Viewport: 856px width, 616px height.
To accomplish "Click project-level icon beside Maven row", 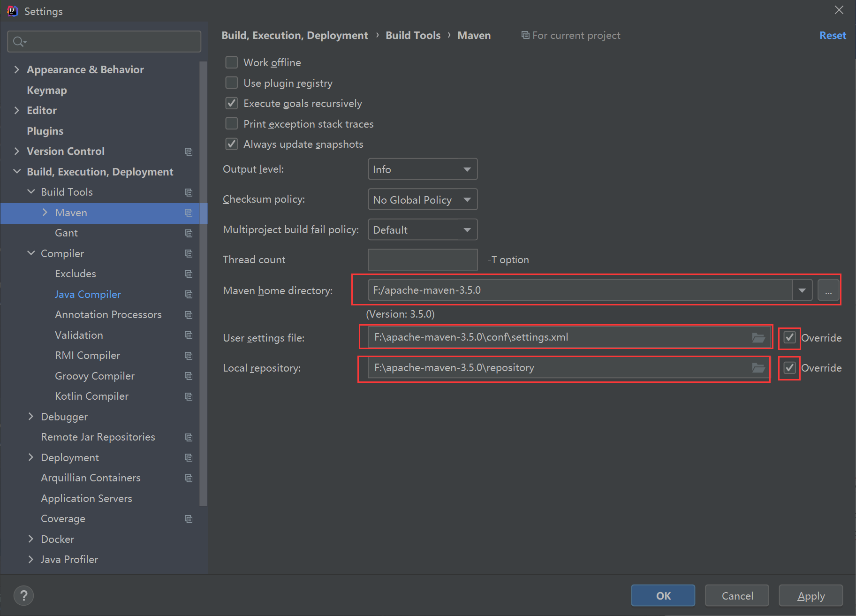I will pyautogui.click(x=189, y=213).
